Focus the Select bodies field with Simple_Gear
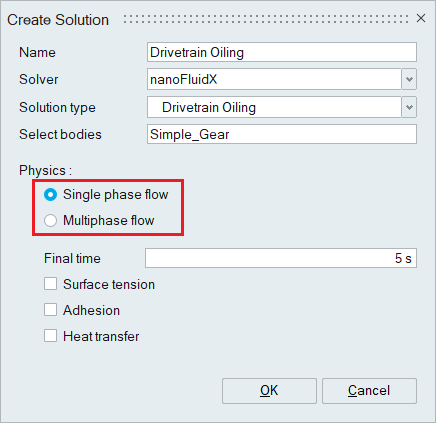The width and height of the screenshot is (436, 423). tap(282, 134)
